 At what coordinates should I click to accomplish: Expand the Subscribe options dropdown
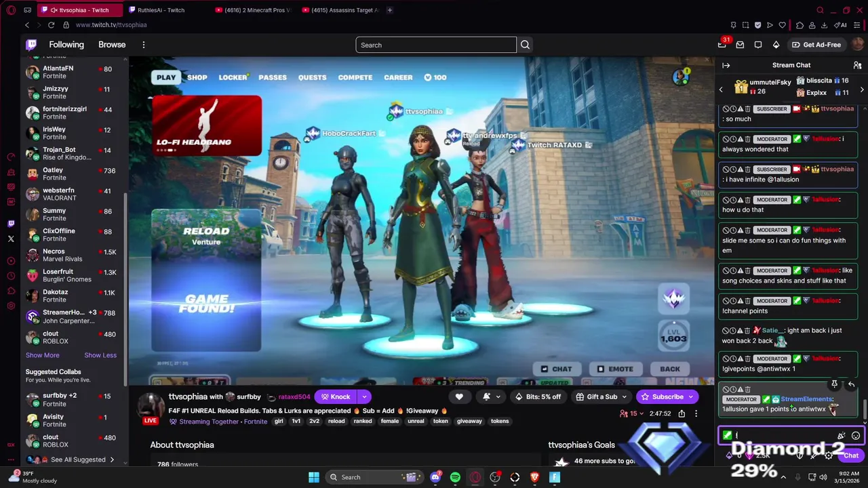point(691,396)
